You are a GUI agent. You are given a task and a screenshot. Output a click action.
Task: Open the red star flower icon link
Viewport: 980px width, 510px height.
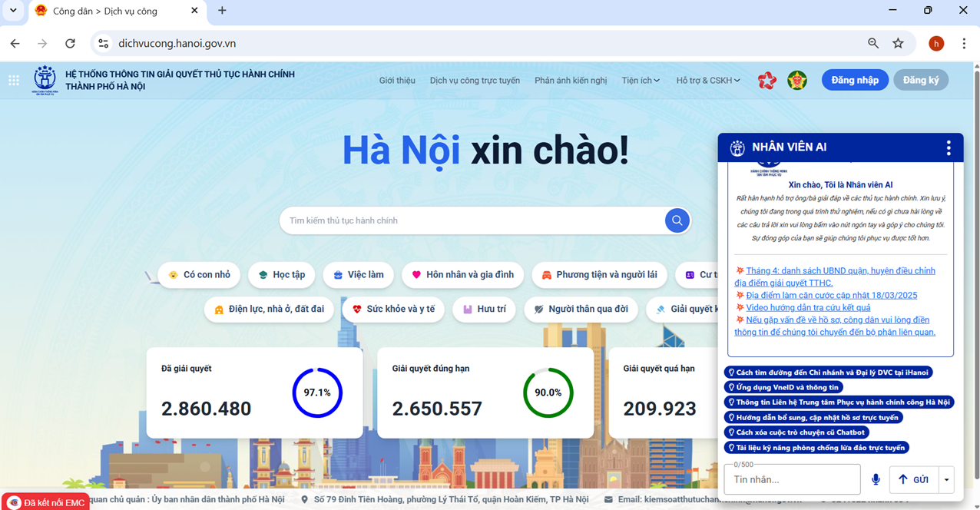(766, 80)
